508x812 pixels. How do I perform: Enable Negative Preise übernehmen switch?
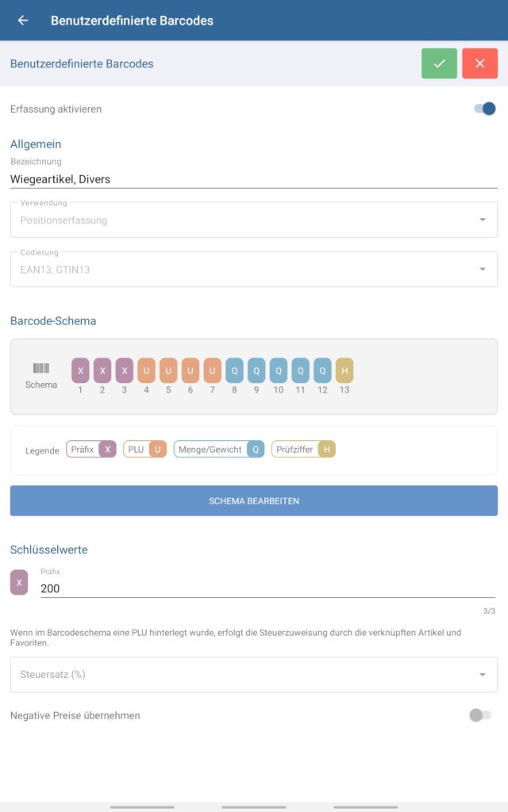[x=479, y=715]
